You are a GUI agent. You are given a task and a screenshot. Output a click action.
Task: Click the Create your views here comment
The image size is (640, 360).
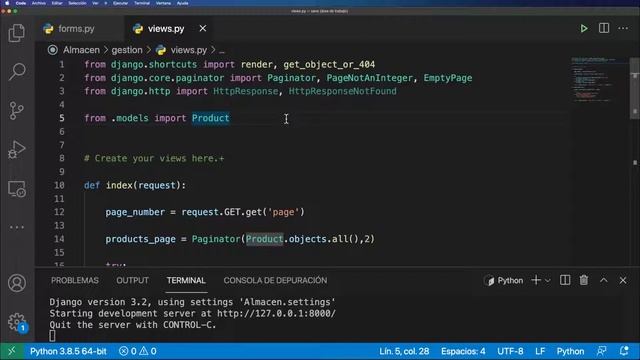[154, 158]
